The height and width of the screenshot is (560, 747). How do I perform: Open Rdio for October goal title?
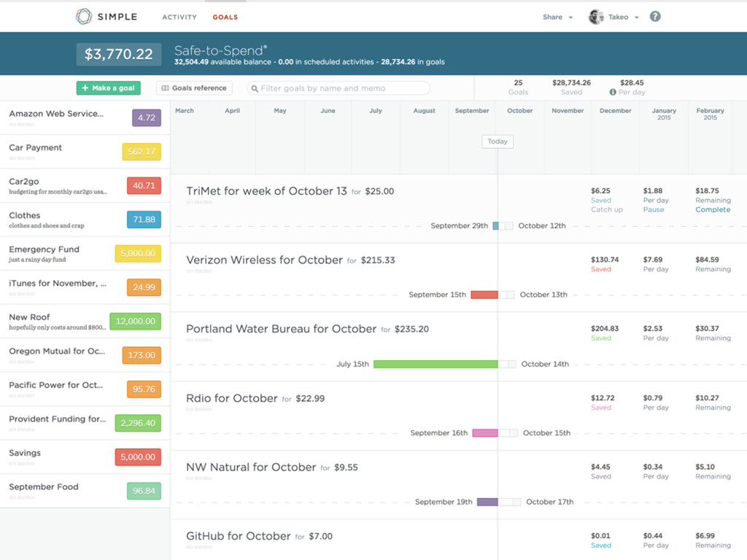pyautogui.click(x=231, y=398)
